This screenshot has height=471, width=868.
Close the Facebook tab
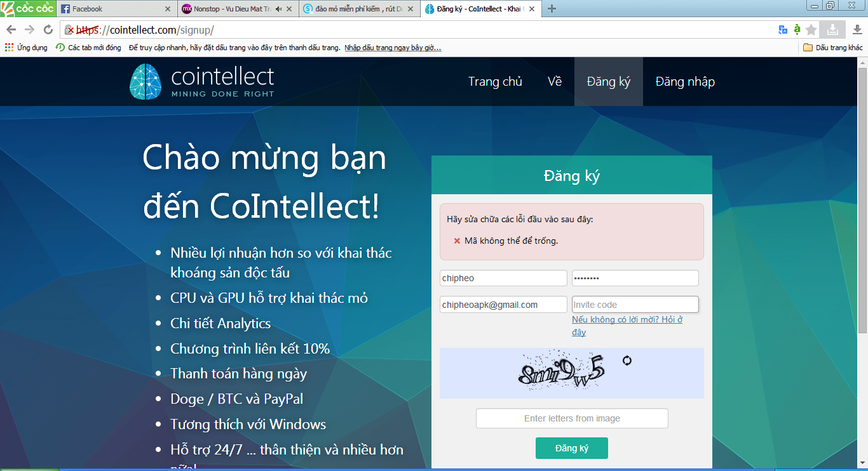pyautogui.click(x=168, y=9)
